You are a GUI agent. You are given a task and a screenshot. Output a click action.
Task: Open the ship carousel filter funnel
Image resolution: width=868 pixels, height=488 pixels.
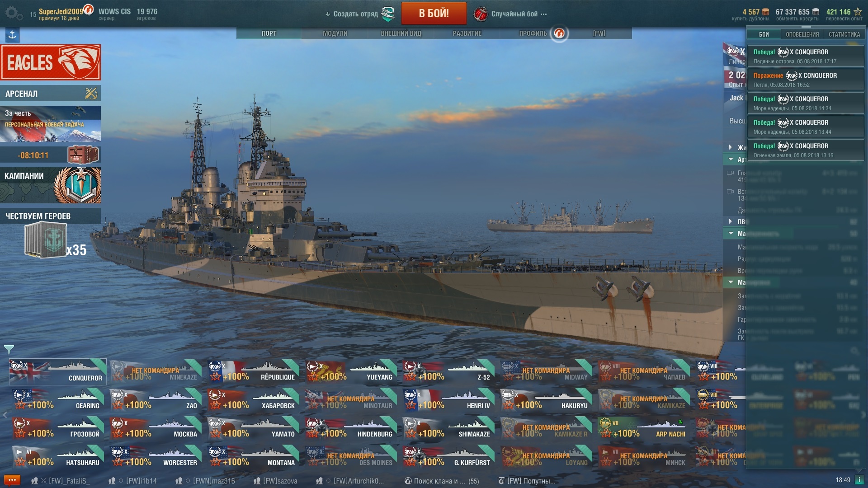point(9,349)
